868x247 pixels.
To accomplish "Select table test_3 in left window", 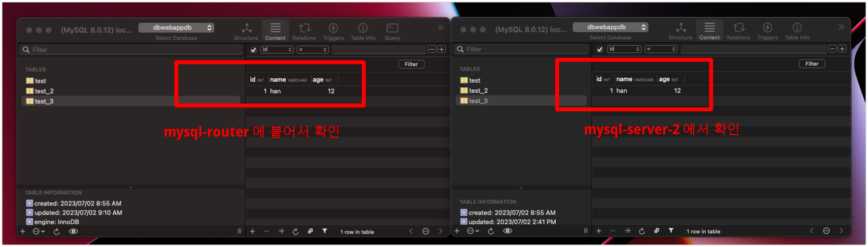I will [x=131, y=101].
